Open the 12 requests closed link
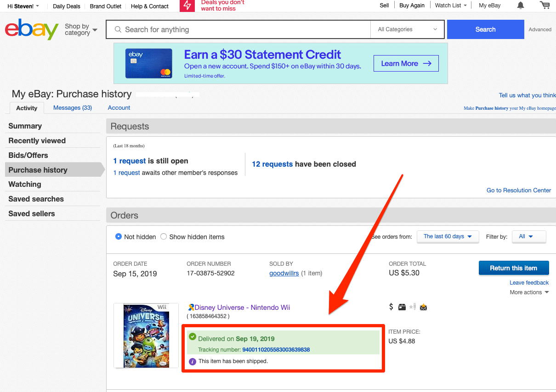 (x=272, y=164)
